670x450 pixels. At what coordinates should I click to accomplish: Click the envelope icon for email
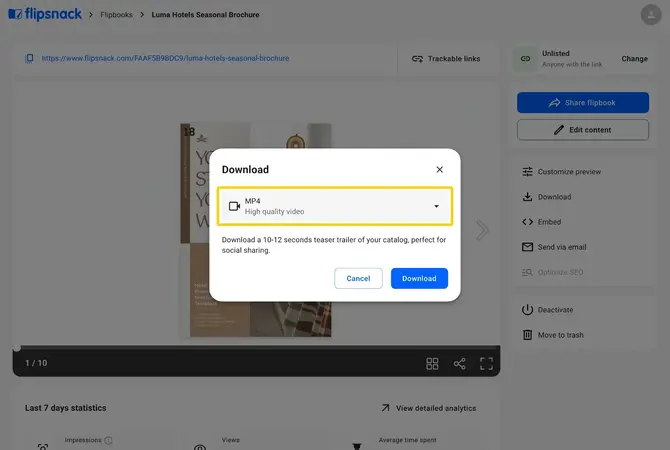click(x=527, y=247)
